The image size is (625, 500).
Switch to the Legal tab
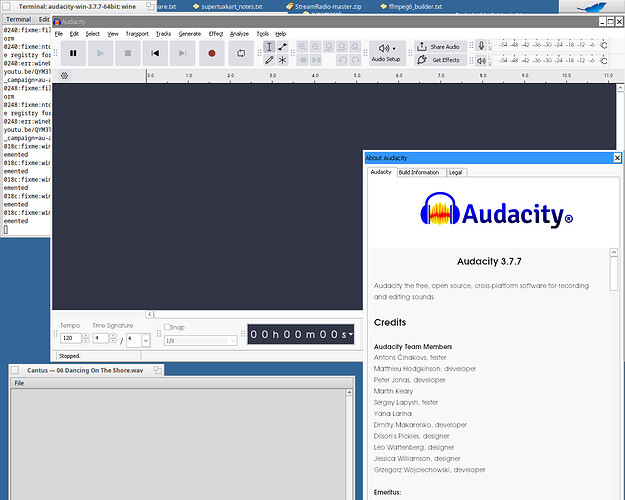click(x=455, y=172)
